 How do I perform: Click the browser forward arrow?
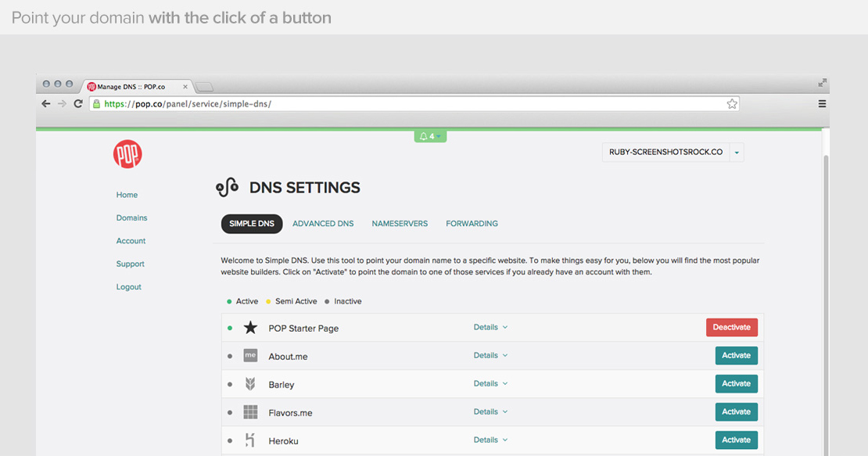click(x=62, y=103)
